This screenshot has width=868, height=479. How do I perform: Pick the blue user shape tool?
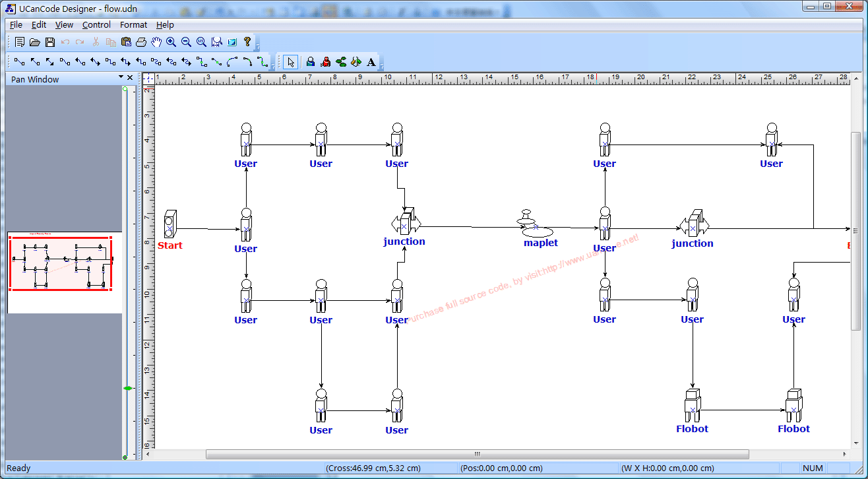pyautogui.click(x=310, y=62)
